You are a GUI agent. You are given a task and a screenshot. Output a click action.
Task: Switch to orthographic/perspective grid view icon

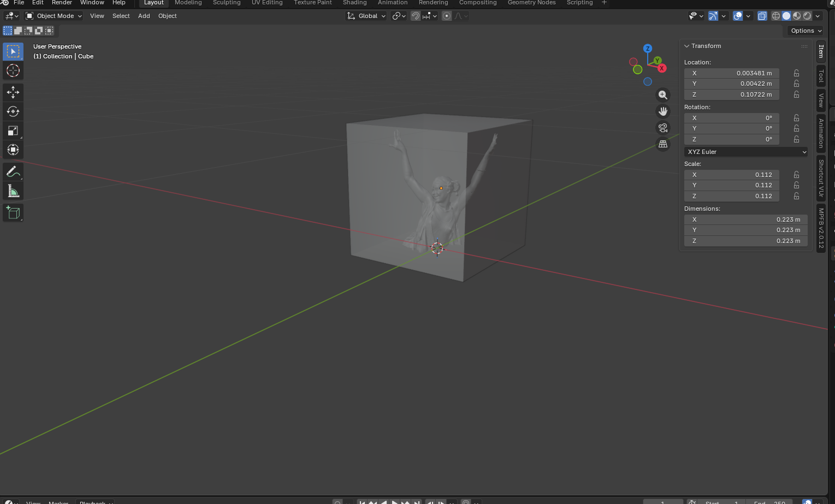click(663, 144)
